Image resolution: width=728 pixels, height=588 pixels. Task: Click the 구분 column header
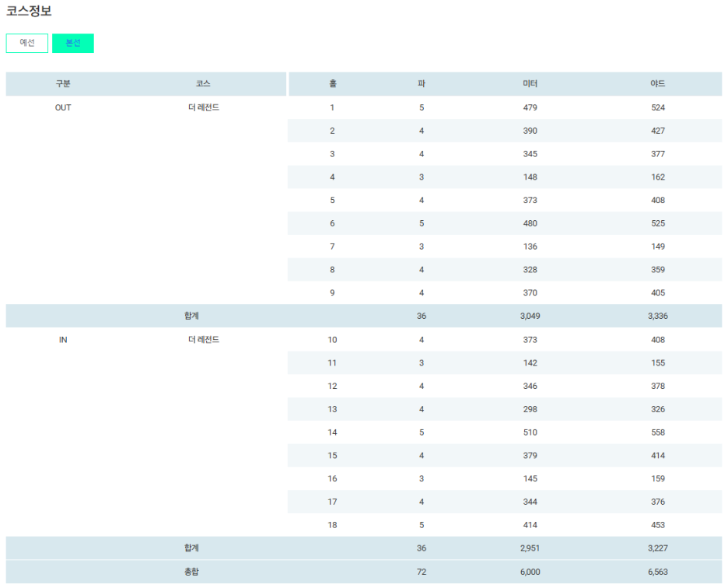point(63,83)
